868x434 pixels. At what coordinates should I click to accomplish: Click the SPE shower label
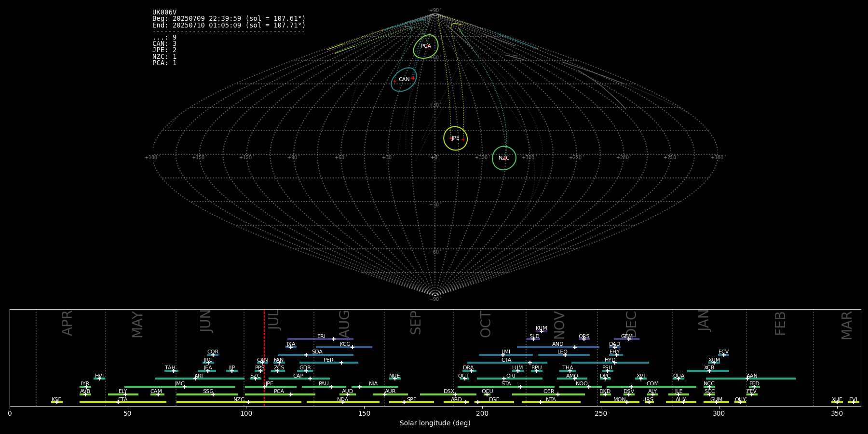click(x=412, y=400)
